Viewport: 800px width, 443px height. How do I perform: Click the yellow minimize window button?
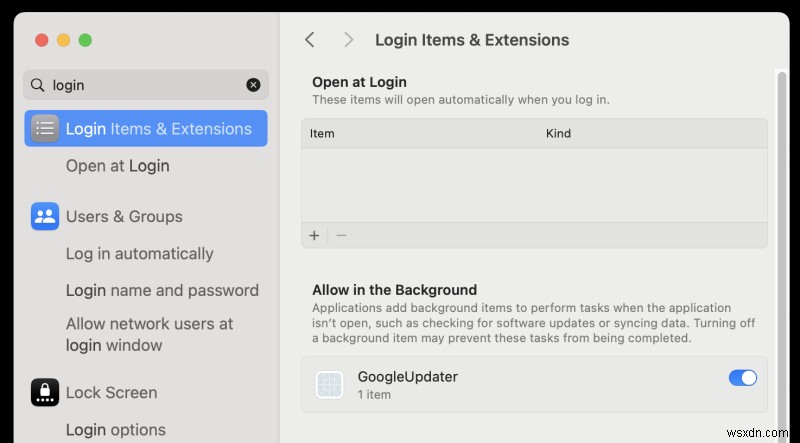(x=63, y=40)
